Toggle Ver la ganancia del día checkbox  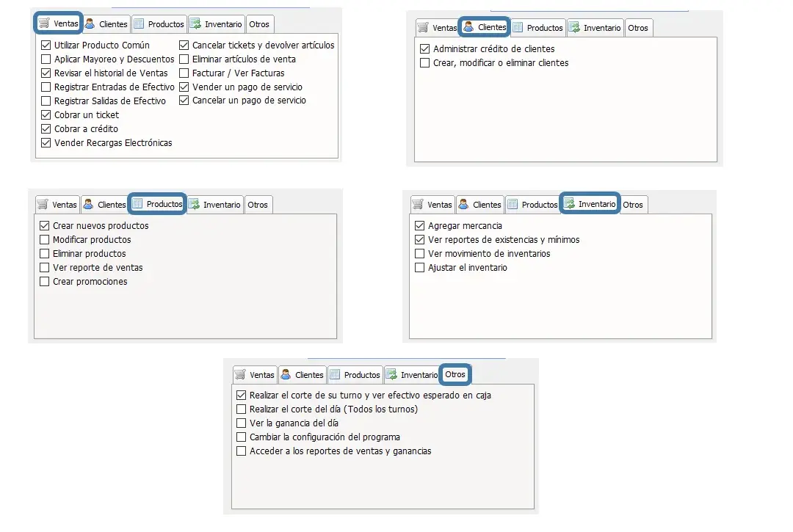click(x=242, y=423)
